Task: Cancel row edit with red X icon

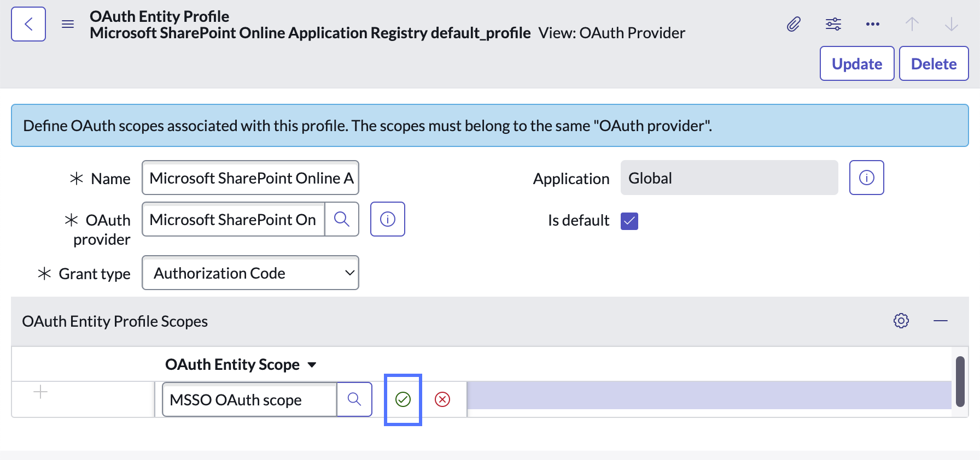Action: point(442,400)
